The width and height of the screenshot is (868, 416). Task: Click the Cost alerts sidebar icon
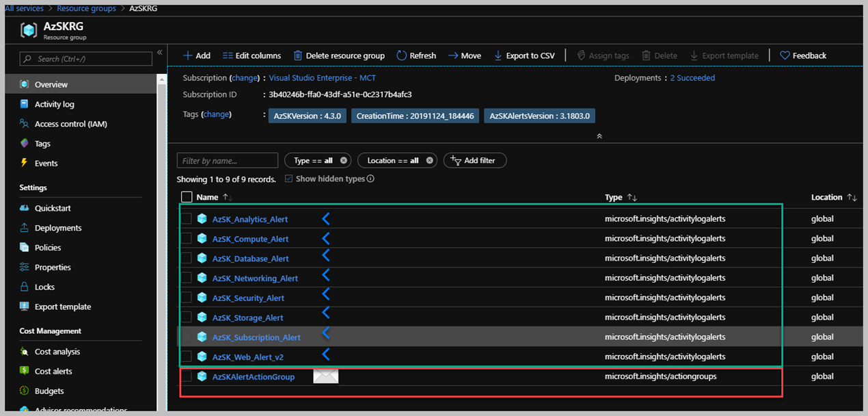(x=25, y=372)
